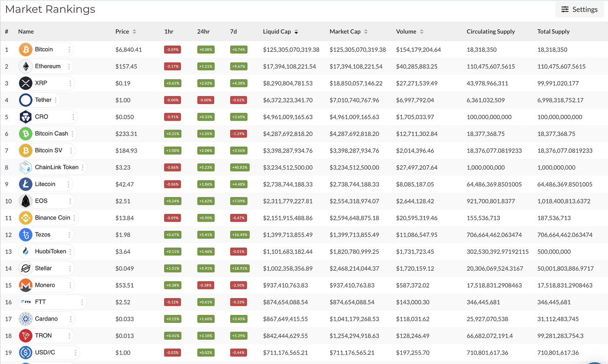The image size is (608, 364).
Task: Click the Monero logo
Action: coord(26,285)
